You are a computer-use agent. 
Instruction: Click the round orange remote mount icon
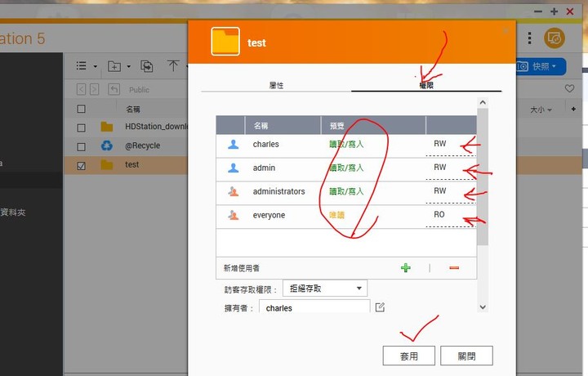pyautogui.click(x=555, y=38)
